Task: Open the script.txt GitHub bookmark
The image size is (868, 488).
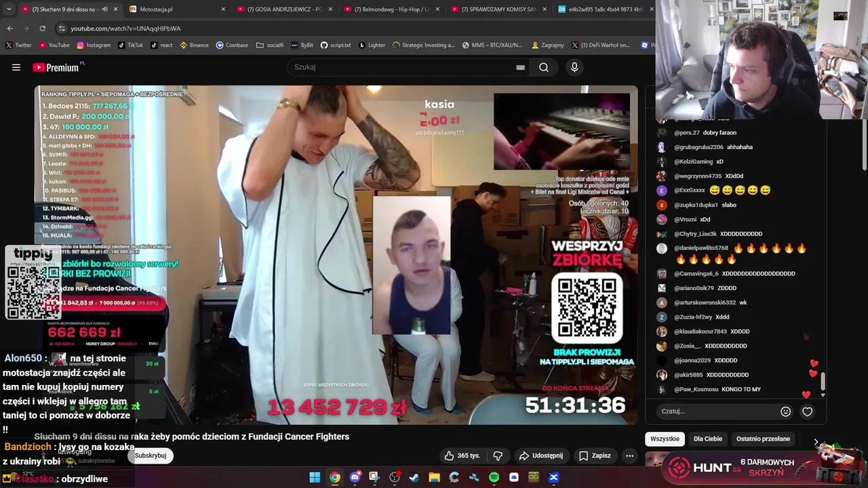Action: (x=335, y=45)
